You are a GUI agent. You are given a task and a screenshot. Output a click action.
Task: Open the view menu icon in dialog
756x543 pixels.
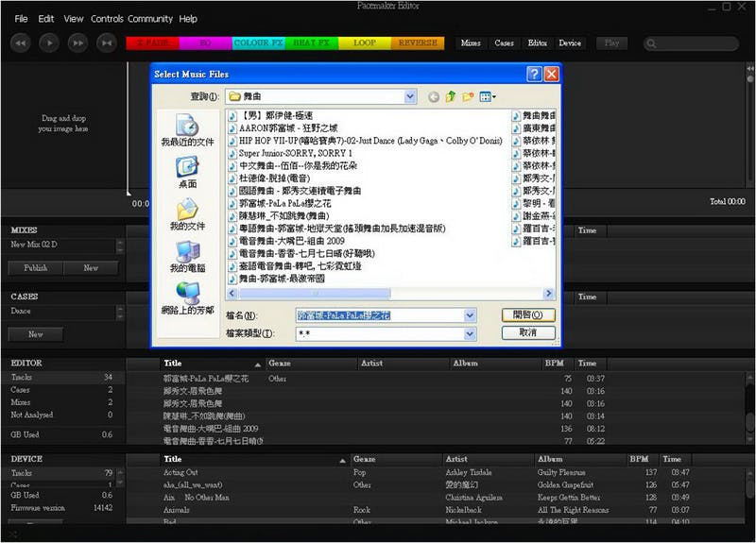(x=488, y=97)
